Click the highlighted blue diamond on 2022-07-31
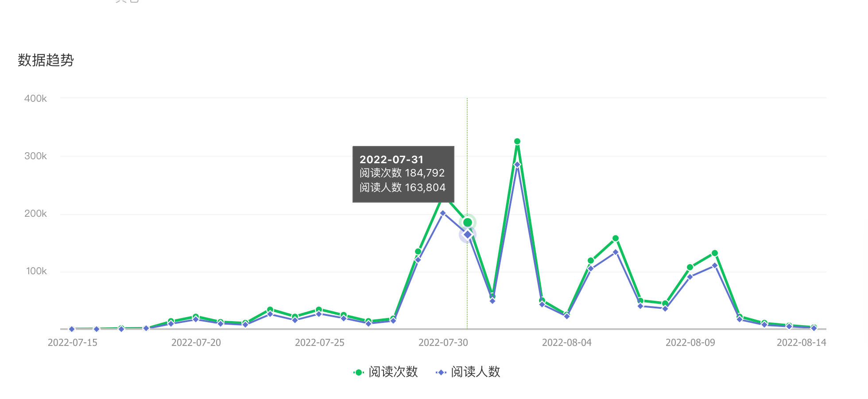Screen dimensions: 868x399 [x=468, y=235]
